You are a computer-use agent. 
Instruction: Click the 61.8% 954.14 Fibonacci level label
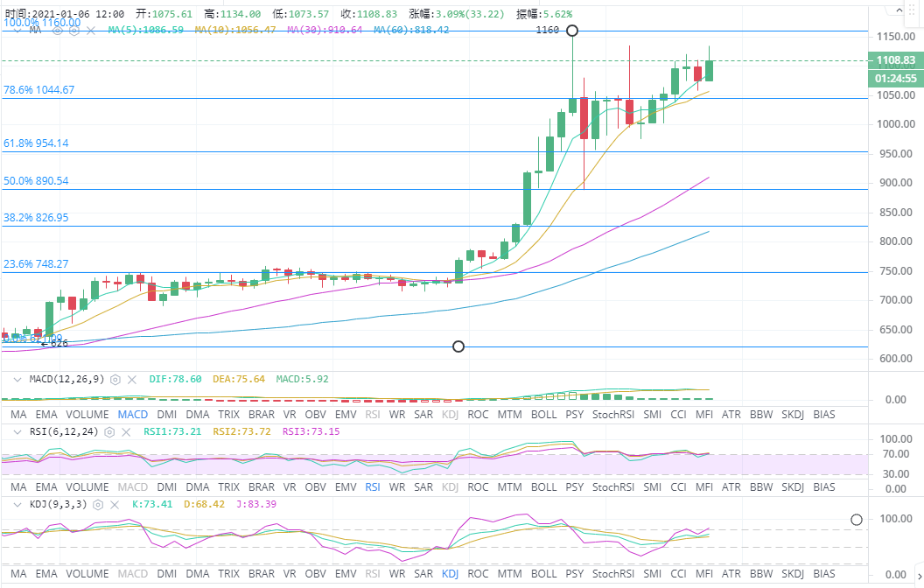(x=37, y=143)
